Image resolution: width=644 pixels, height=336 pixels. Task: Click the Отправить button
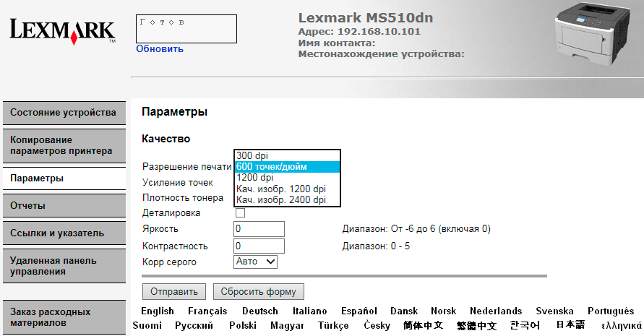click(x=174, y=292)
